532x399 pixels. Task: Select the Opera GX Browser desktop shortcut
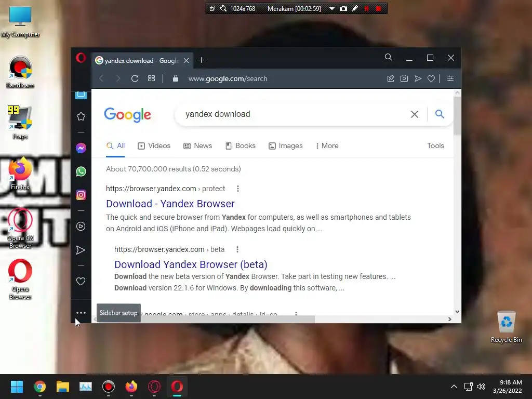[x=20, y=229]
